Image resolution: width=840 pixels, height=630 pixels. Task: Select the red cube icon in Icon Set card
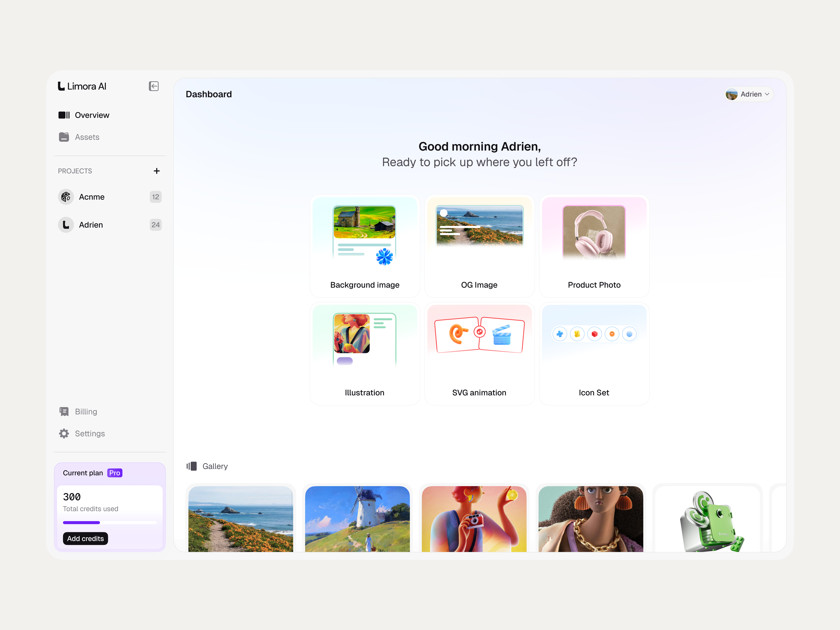click(594, 334)
